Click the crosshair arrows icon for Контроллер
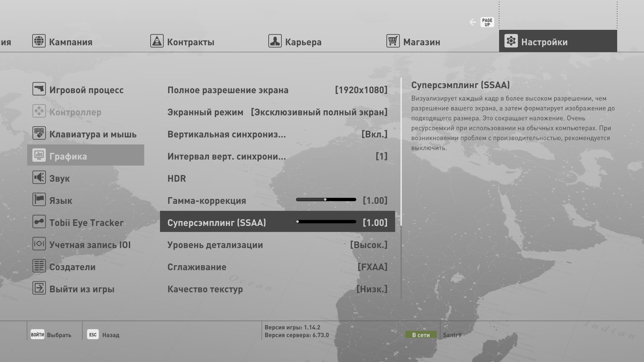 [39, 111]
